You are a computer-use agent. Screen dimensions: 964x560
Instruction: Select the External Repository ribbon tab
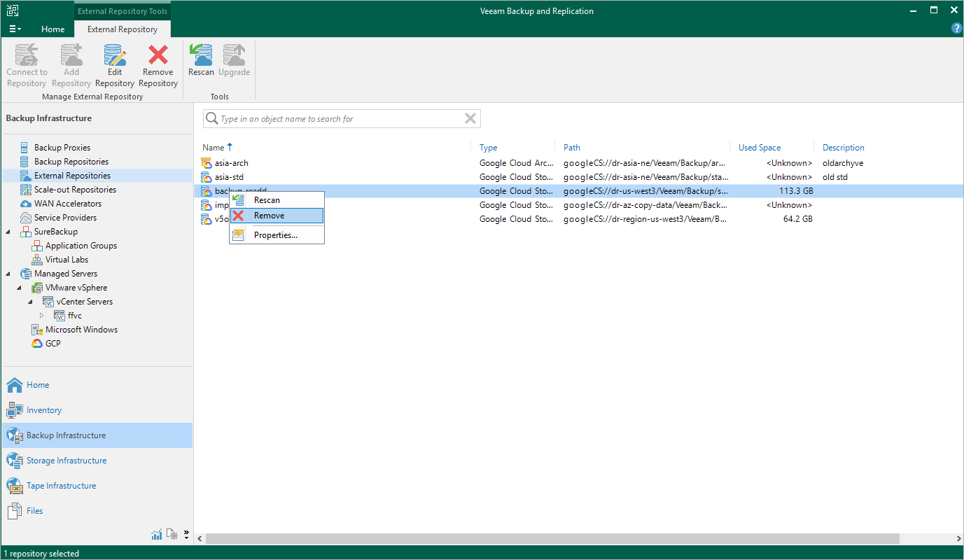(x=123, y=29)
